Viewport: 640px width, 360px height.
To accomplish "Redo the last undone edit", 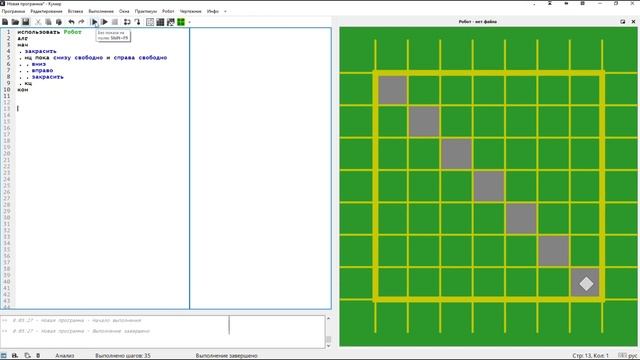I will click(x=81, y=22).
